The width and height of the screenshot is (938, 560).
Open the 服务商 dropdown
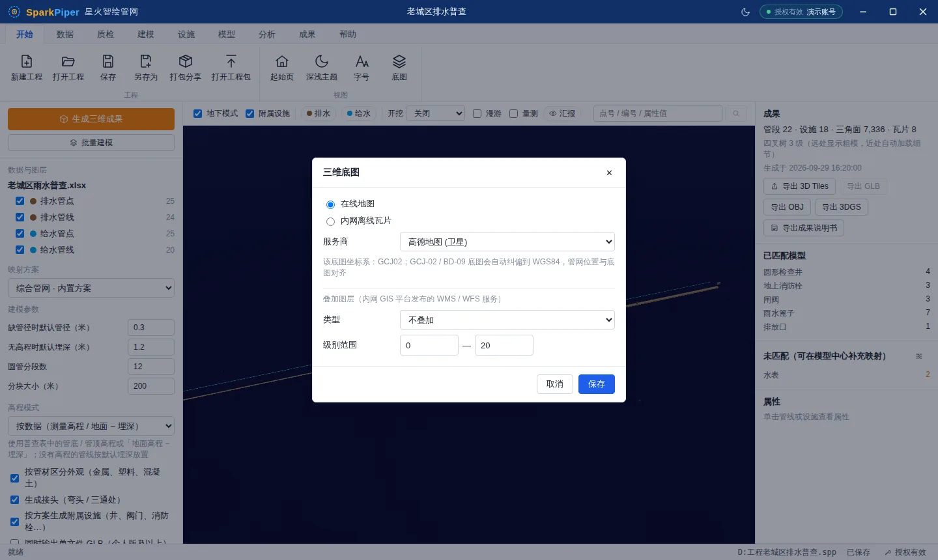click(507, 242)
